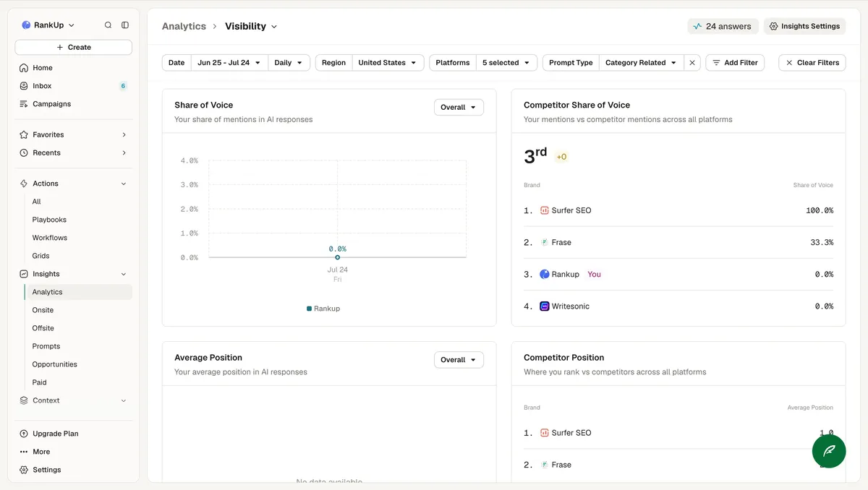Click Clear Filters button

click(812, 63)
